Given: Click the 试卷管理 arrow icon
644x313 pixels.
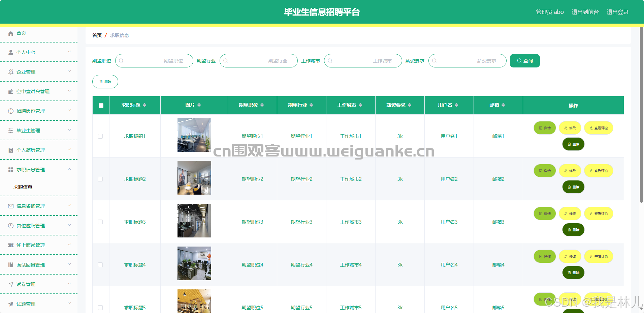Looking at the screenshot, I should (11, 284).
